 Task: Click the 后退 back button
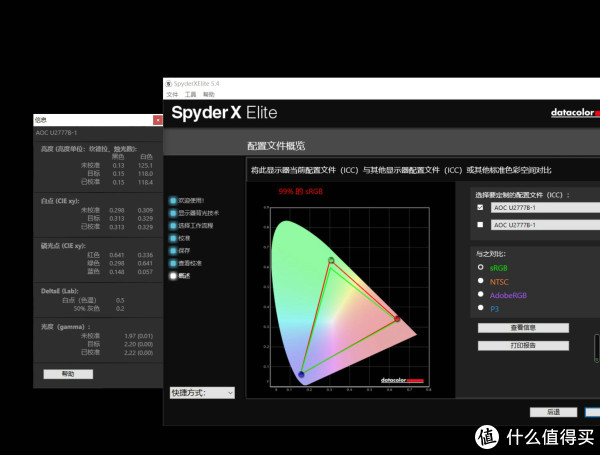click(x=553, y=412)
